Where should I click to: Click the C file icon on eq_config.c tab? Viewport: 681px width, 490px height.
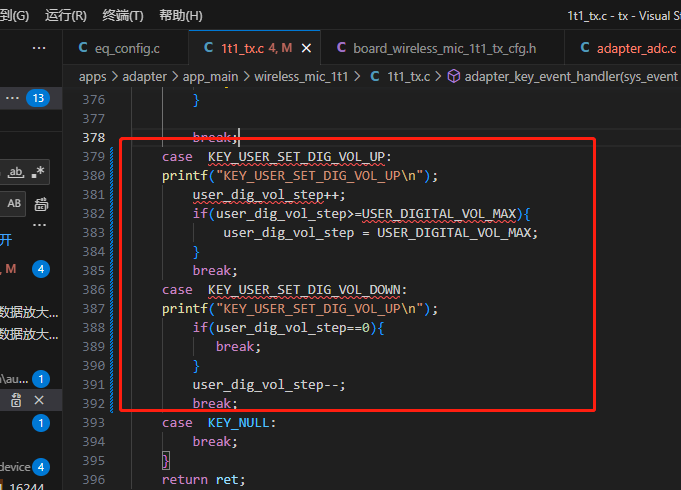(x=83, y=47)
